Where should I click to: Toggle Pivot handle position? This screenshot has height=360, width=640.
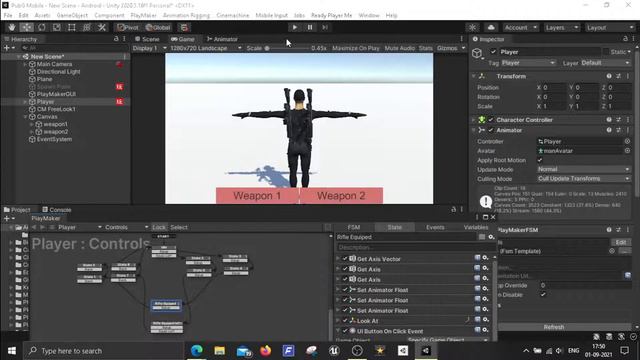pos(128,27)
